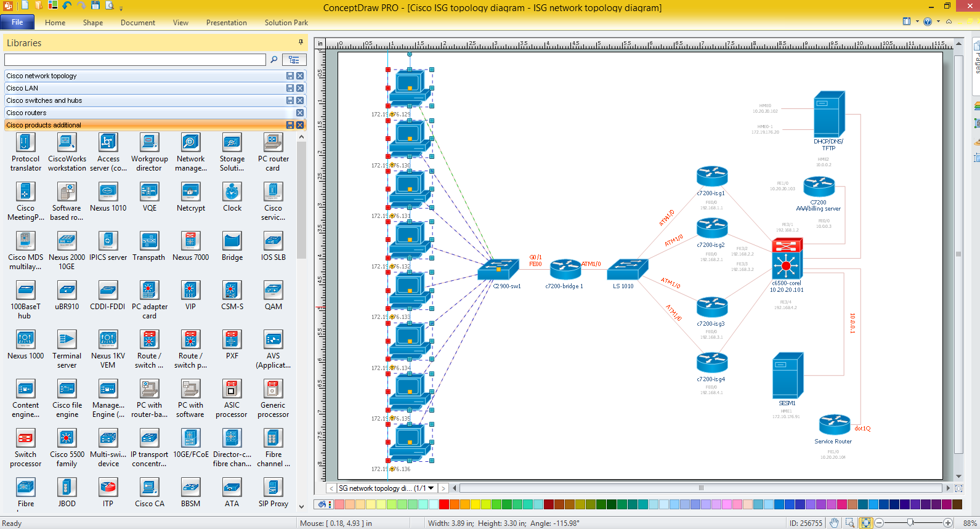This screenshot has width=980, height=529.
Task: Open the help icon dropdown at top right
Action: 938,22
